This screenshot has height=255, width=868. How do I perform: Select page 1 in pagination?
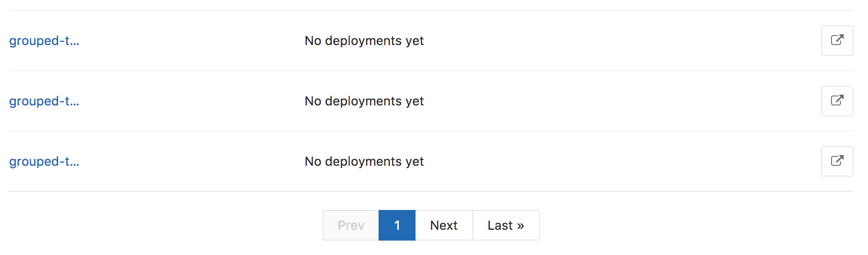[397, 225]
